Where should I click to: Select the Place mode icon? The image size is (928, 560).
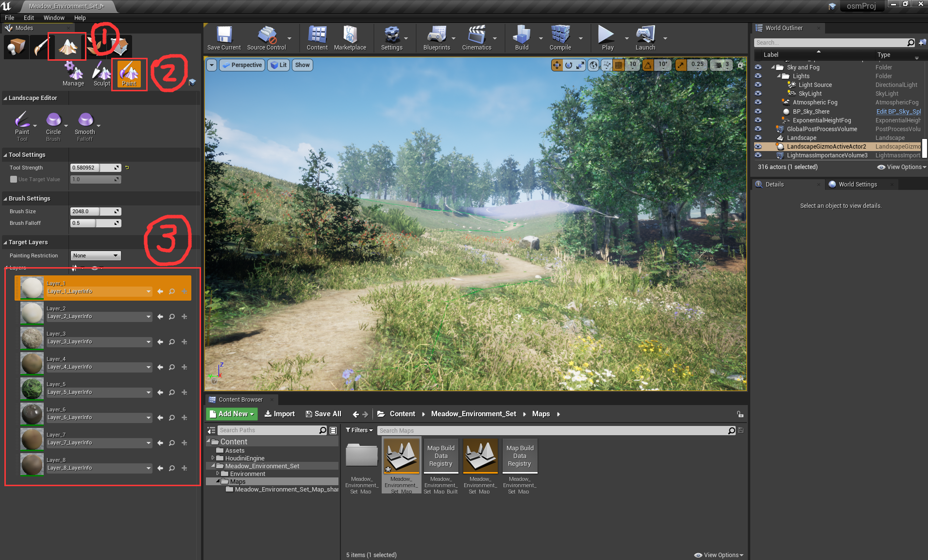(x=16, y=46)
